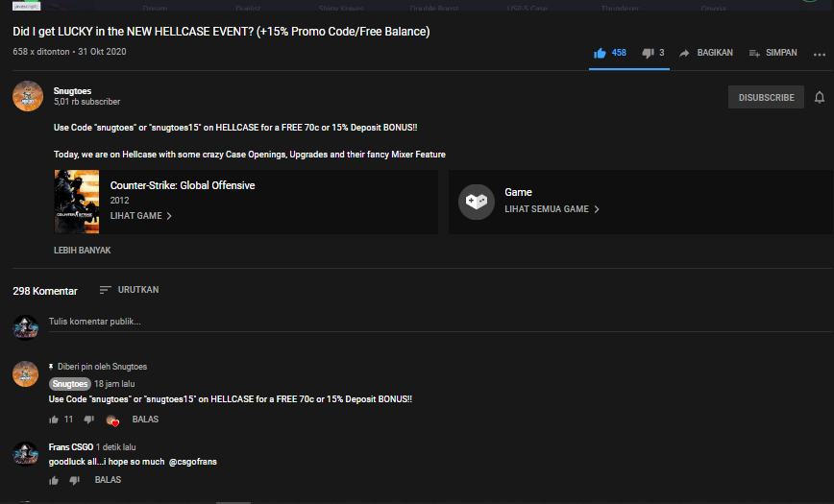Open the Counter-Strike: Global Offensive title link
The width and height of the screenshot is (834, 504).
[183, 185]
